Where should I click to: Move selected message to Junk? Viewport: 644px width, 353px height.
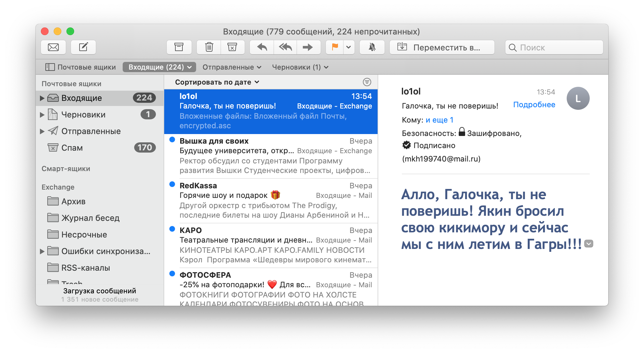coord(232,47)
